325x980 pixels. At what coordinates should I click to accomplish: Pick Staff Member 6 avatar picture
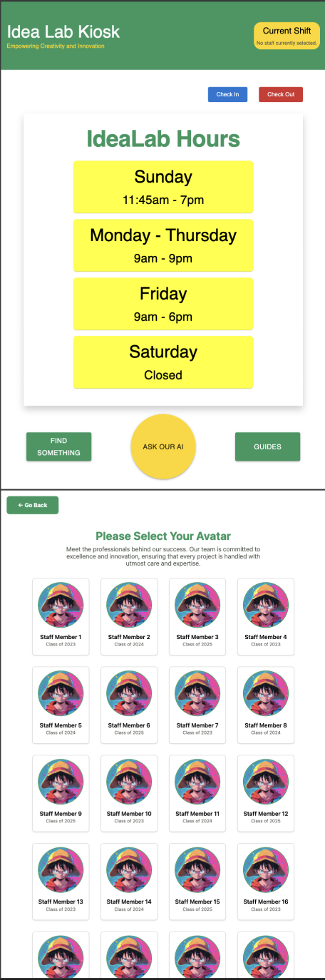tap(129, 694)
